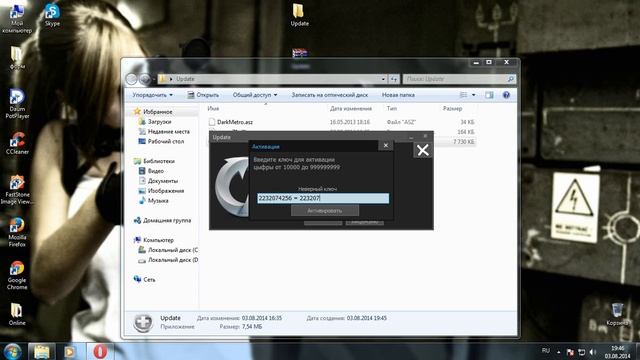Image resolution: width=640 pixels, height=360 pixels.
Task: Click the Explorer back navigation button
Action: click(x=131, y=79)
